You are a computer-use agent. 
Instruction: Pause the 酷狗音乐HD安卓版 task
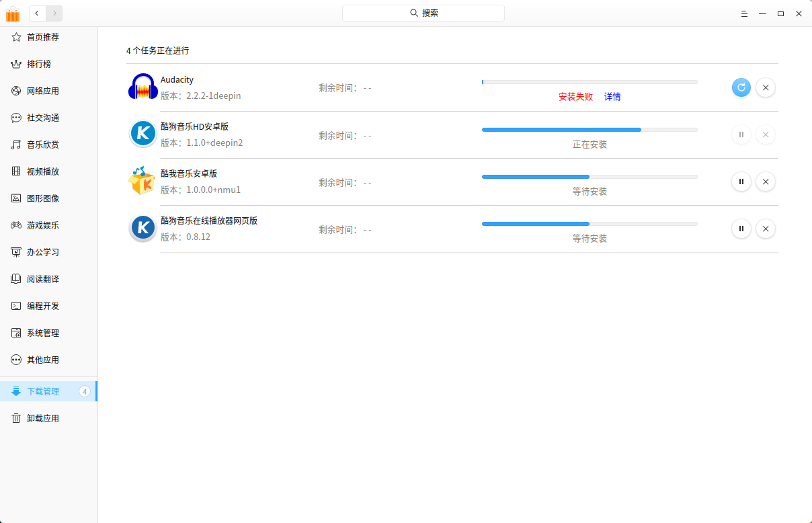(741, 134)
